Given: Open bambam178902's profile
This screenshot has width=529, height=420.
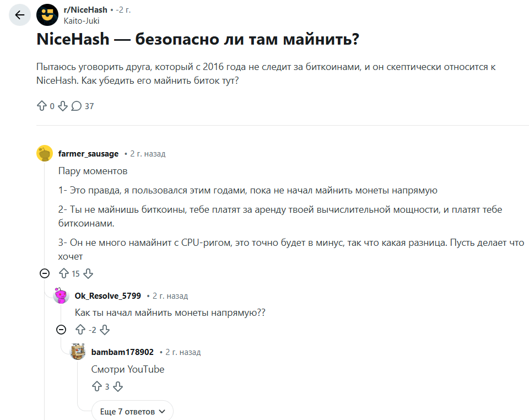Looking at the screenshot, I should point(121,352).
